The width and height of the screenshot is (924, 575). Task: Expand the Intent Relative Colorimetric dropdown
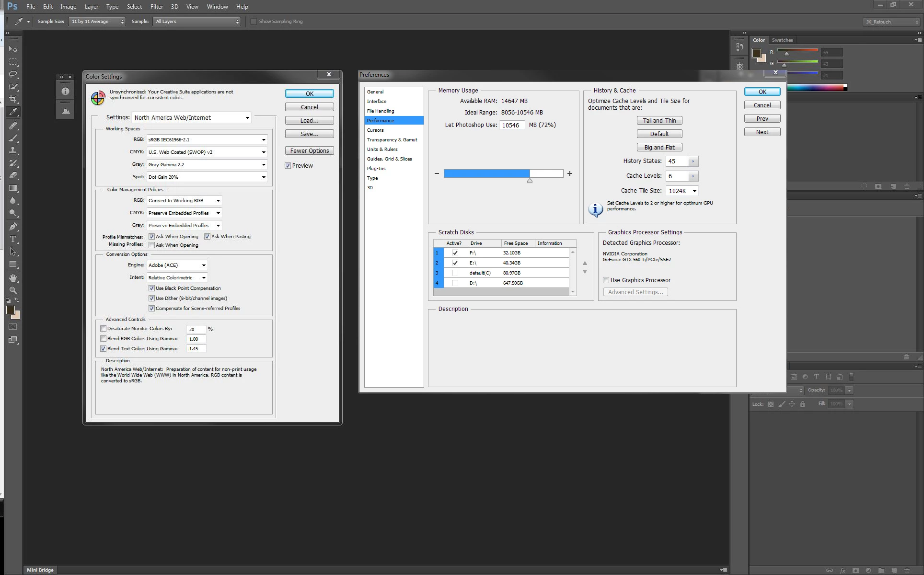pos(177,277)
